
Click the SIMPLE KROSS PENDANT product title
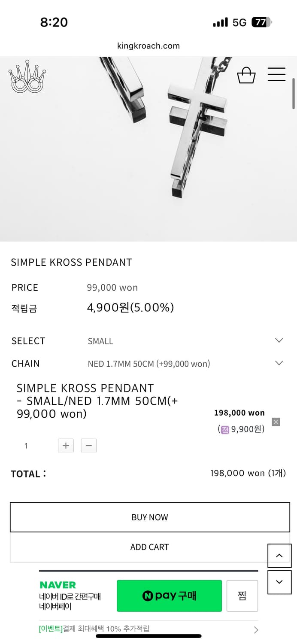71,262
